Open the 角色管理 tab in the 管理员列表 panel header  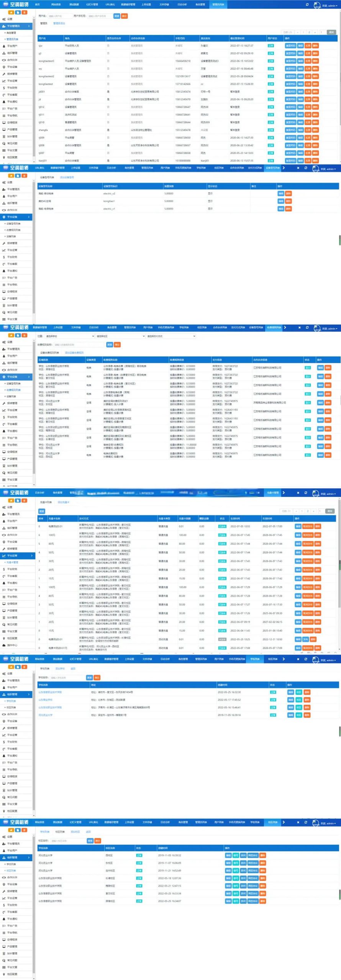200,5
